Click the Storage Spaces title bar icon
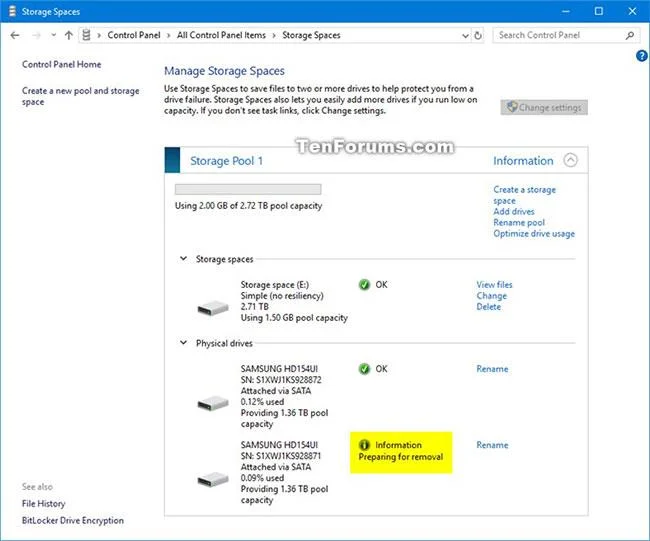Image resolution: width=650 pixels, height=541 pixels. click(12, 11)
